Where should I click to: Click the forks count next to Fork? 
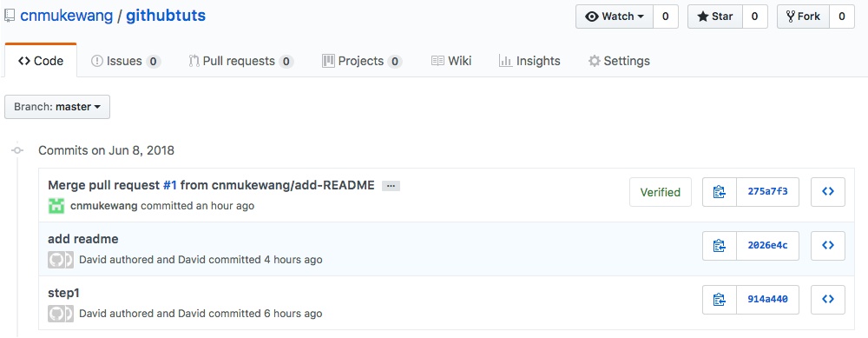[x=842, y=17]
